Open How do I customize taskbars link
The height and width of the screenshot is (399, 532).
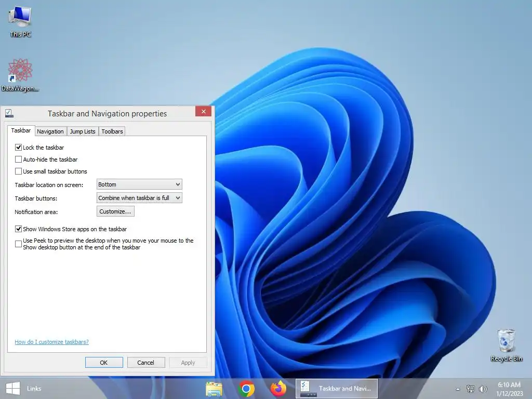click(x=51, y=342)
